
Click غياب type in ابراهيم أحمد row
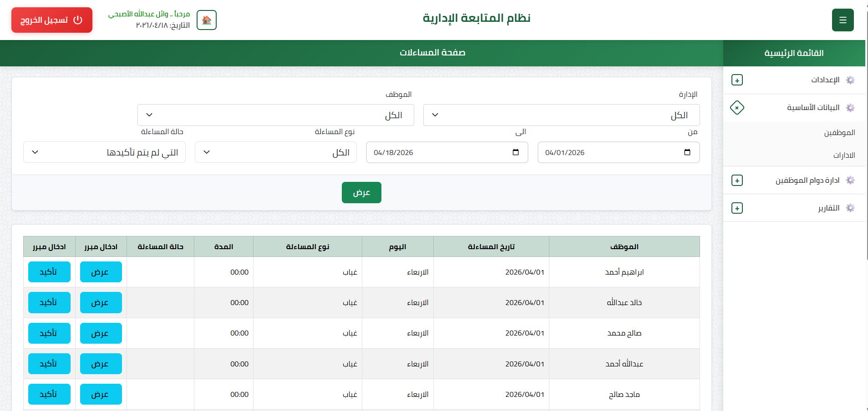350,272
